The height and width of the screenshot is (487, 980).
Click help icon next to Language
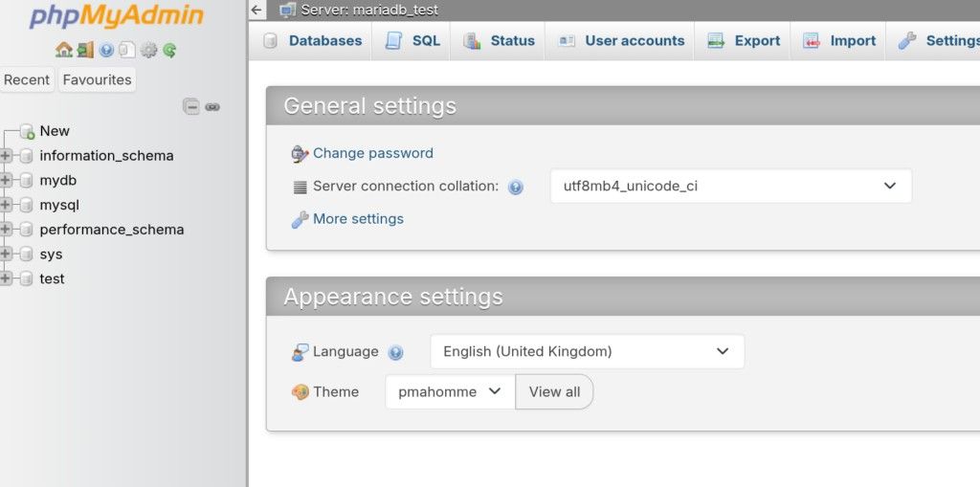(395, 352)
